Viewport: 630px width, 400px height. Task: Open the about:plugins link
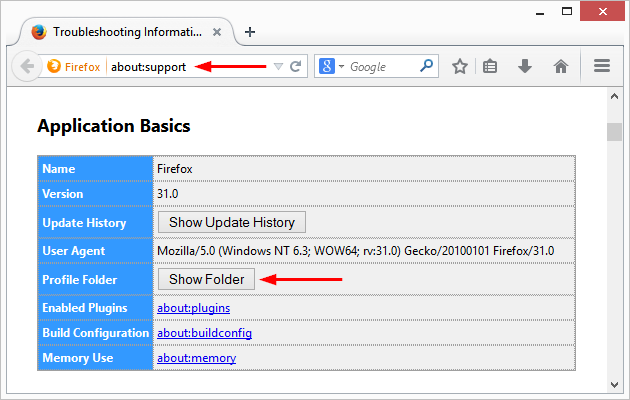point(194,308)
